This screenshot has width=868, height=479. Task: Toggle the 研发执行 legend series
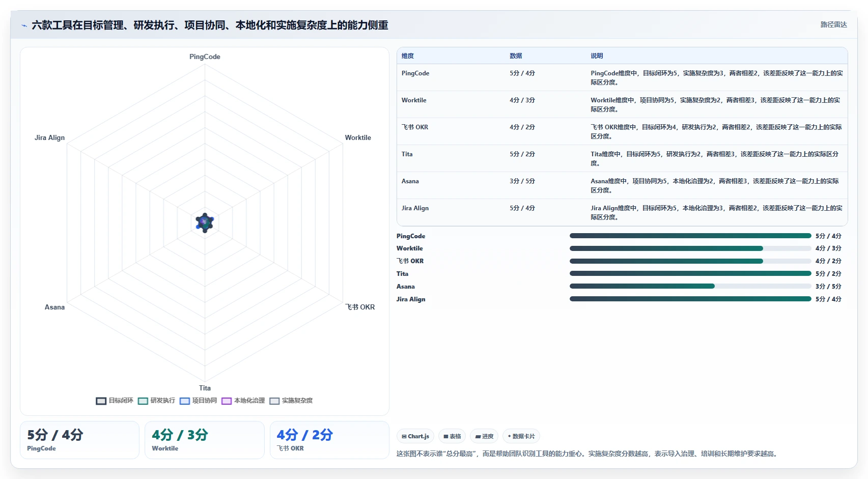coord(156,401)
